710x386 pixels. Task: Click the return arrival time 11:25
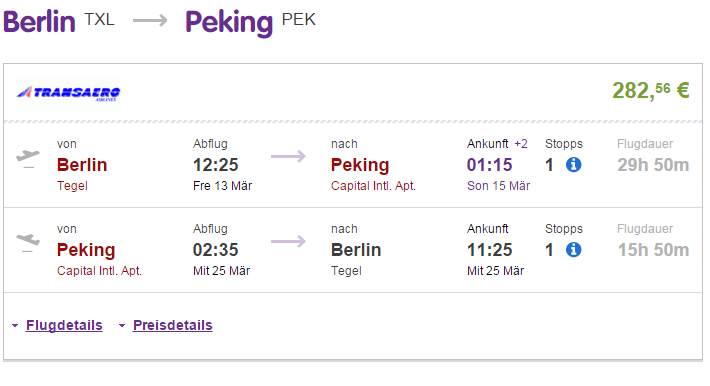coord(489,250)
